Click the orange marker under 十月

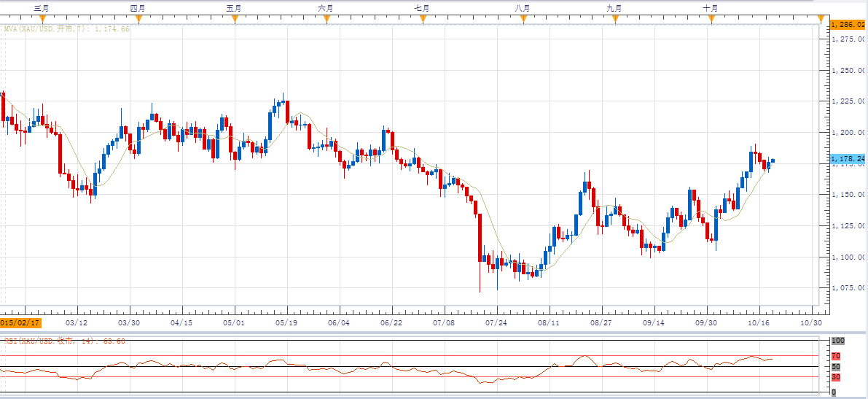tap(711, 19)
